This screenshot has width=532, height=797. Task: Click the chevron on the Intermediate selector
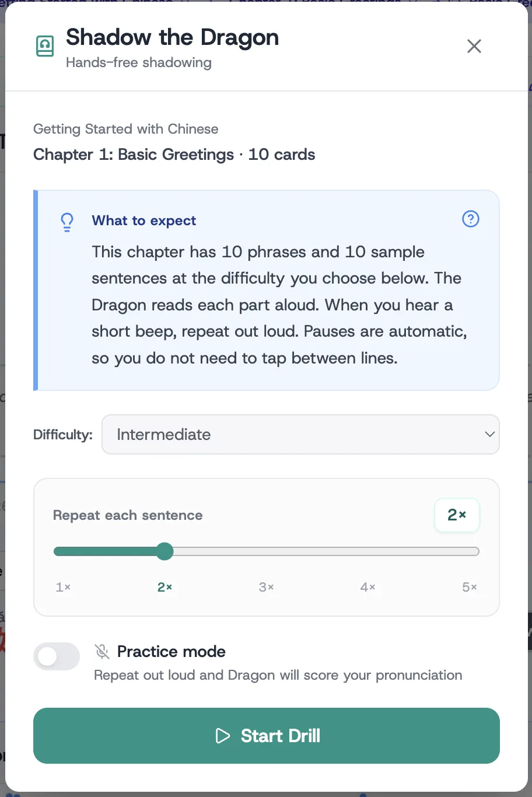[x=490, y=434]
